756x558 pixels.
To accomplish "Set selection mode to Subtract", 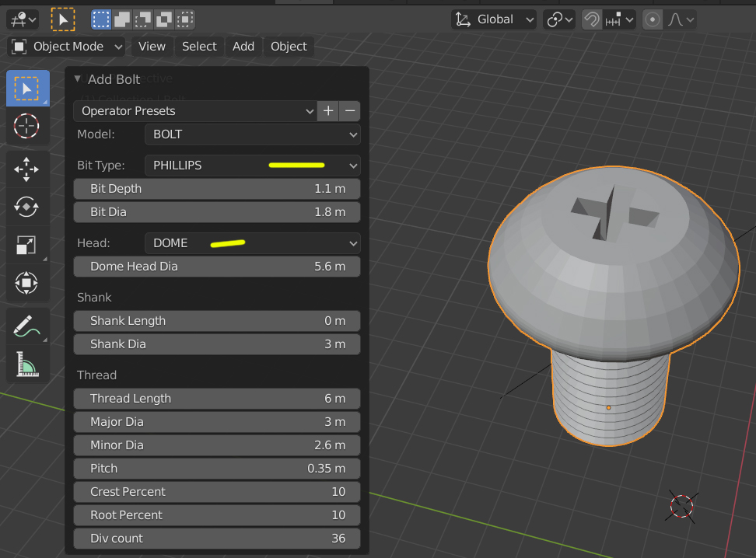I will coord(143,19).
